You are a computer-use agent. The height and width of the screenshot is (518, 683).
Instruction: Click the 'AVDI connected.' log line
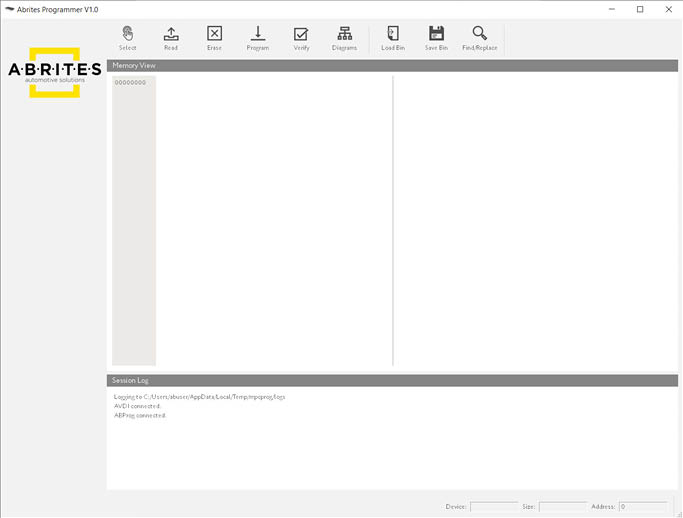(x=138, y=406)
